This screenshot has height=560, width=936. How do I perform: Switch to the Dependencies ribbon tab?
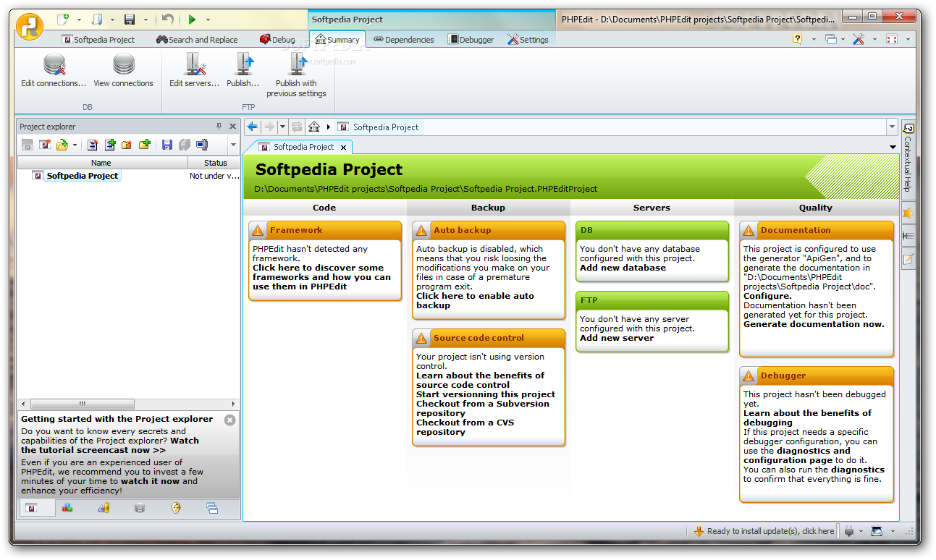pyautogui.click(x=404, y=40)
